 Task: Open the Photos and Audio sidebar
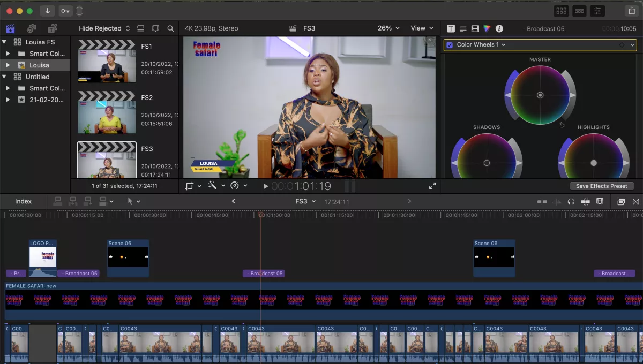(32, 28)
